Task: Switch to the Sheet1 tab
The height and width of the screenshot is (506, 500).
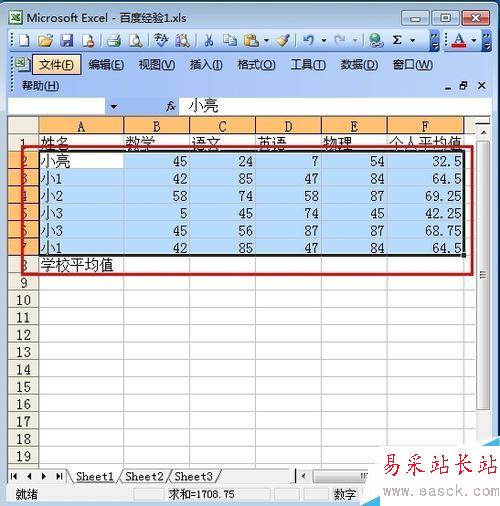Action: pos(94,476)
